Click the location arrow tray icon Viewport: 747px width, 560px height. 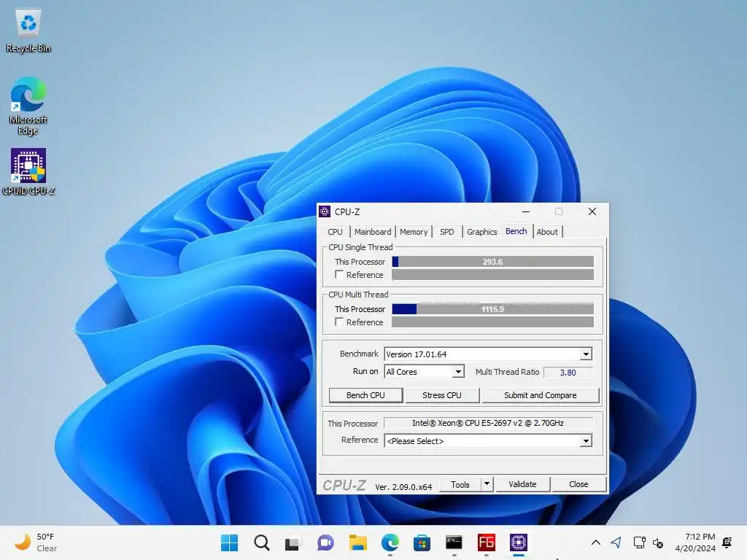pos(616,542)
